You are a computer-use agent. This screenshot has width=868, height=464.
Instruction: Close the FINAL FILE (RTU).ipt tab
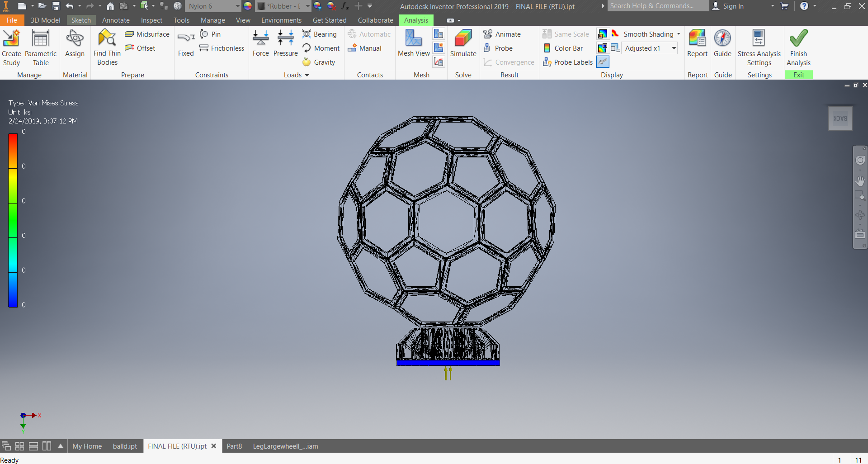point(214,446)
